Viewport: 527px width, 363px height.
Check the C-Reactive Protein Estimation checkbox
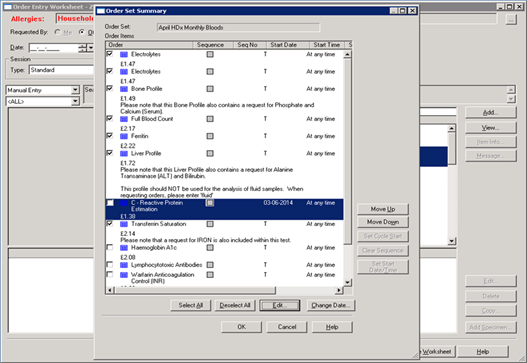pos(110,203)
